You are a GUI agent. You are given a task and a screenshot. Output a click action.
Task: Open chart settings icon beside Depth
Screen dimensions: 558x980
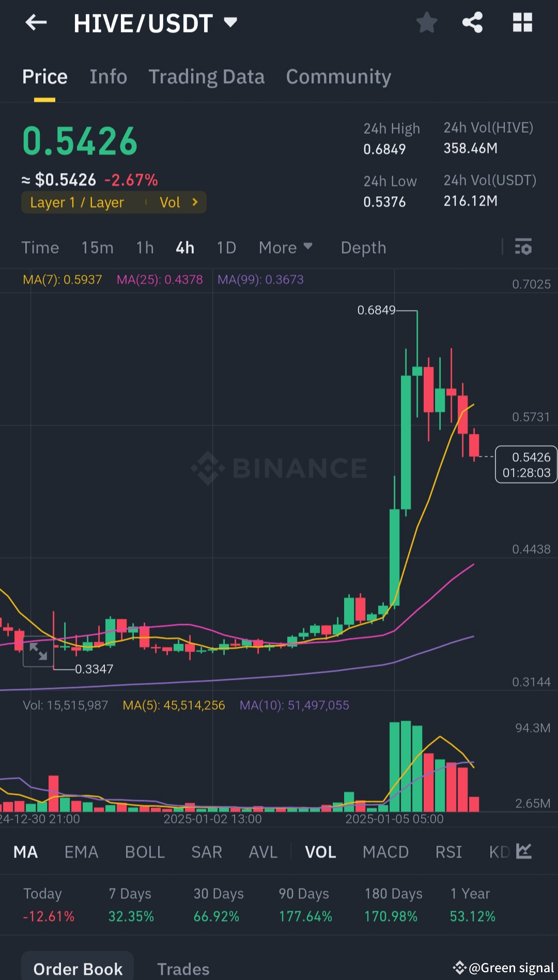click(523, 247)
